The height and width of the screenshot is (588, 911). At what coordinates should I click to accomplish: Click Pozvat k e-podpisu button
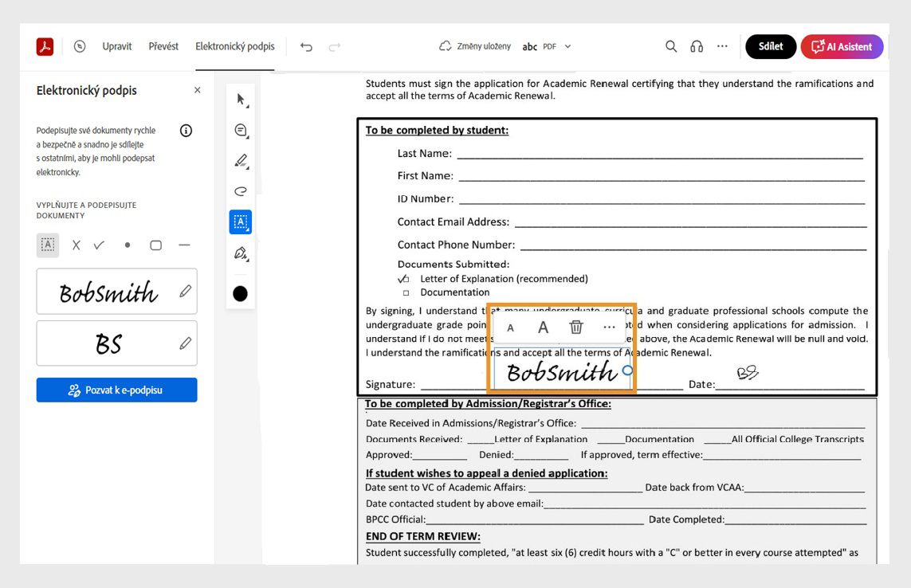pyautogui.click(x=117, y=390)
